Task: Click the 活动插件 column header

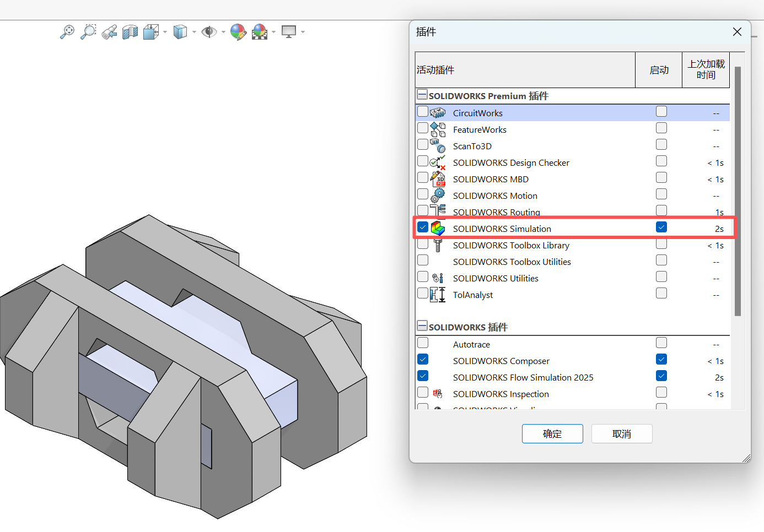Action: (525, 70)
